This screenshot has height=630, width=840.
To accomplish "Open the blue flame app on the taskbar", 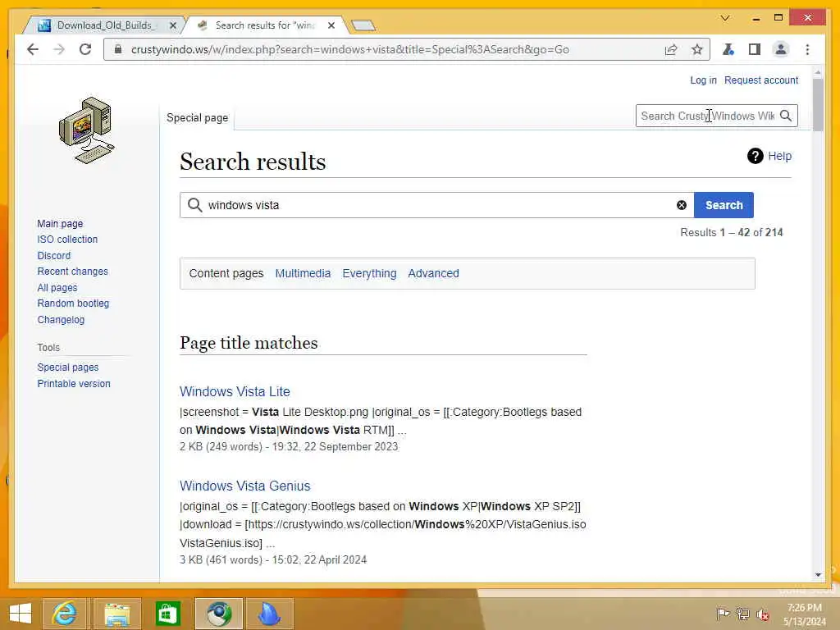I will (x=269, y=614).
